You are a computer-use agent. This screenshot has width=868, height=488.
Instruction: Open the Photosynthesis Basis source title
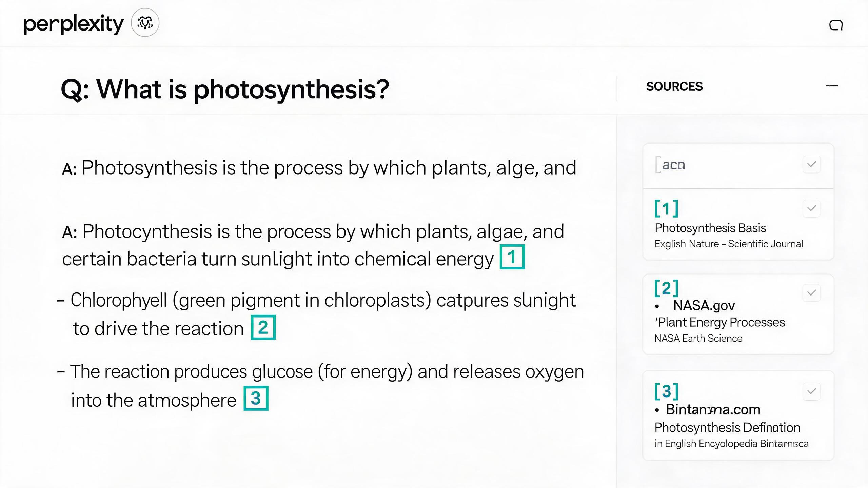710,228
